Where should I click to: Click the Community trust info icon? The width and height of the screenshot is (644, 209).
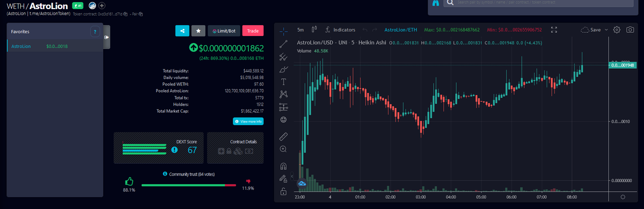(165, 174)
